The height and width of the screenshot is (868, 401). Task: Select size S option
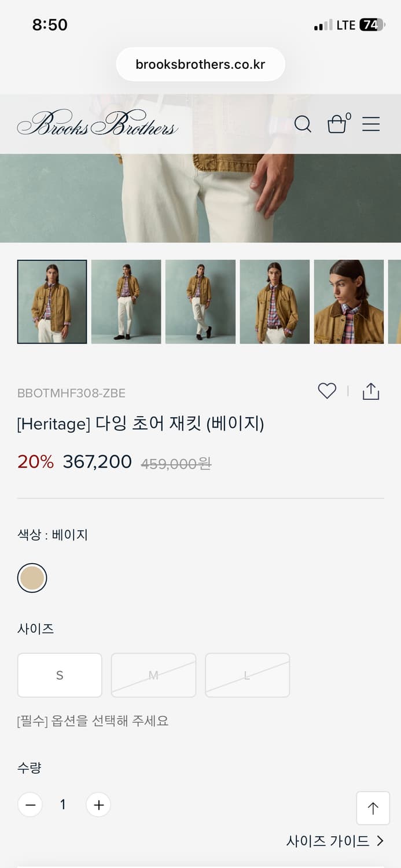pos(60,675)
